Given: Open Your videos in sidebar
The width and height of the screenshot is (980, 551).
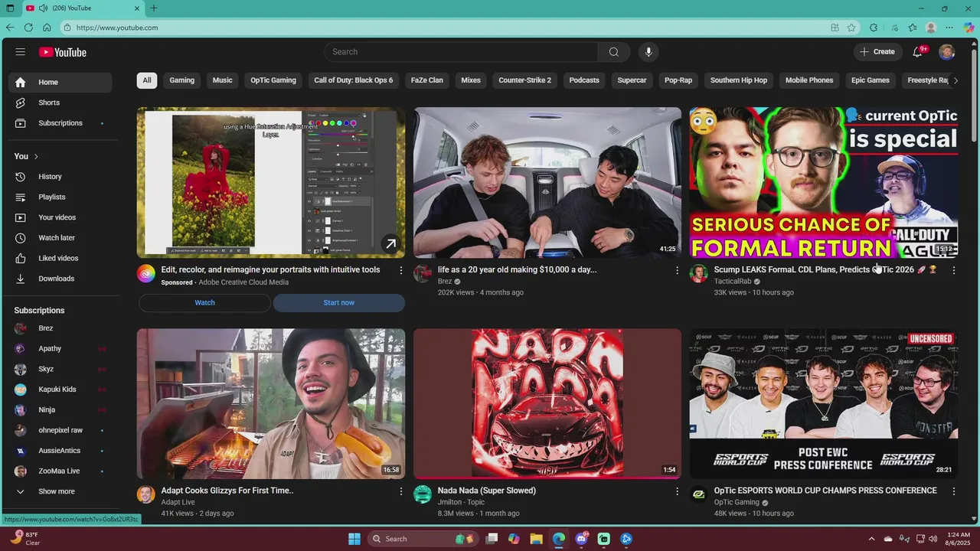Looking at the screenshot, I should click(60, 217).
